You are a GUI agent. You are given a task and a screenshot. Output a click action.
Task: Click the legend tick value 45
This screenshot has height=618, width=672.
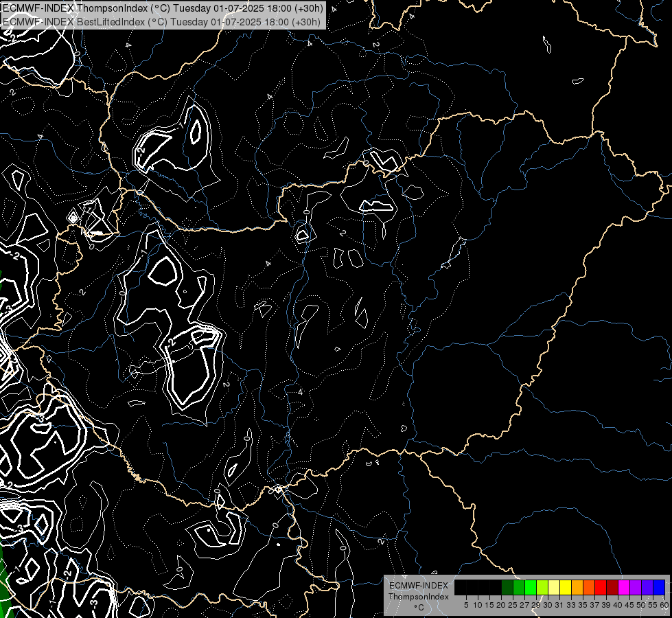pyautogui.click(x=630, y=605)
